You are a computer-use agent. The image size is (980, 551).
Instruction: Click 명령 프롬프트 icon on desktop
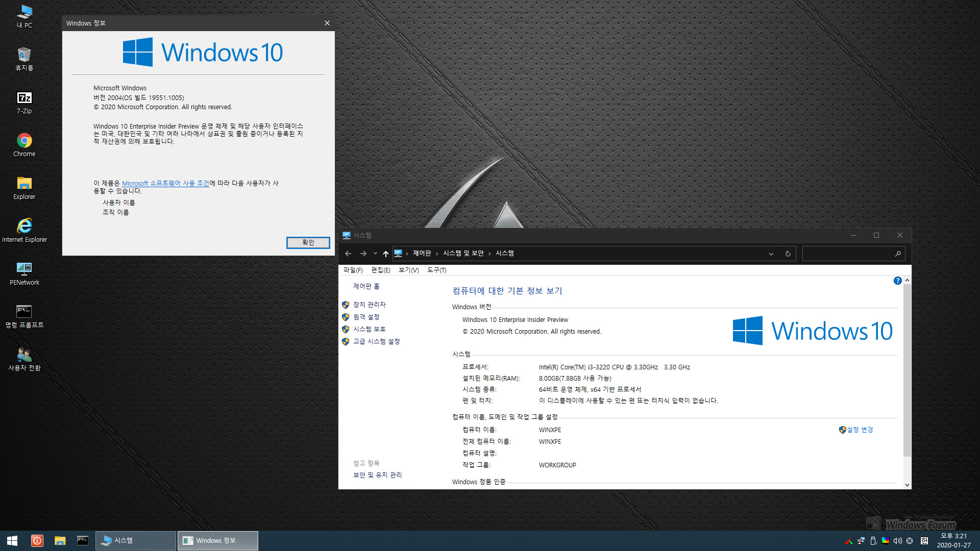pos(24,312)
